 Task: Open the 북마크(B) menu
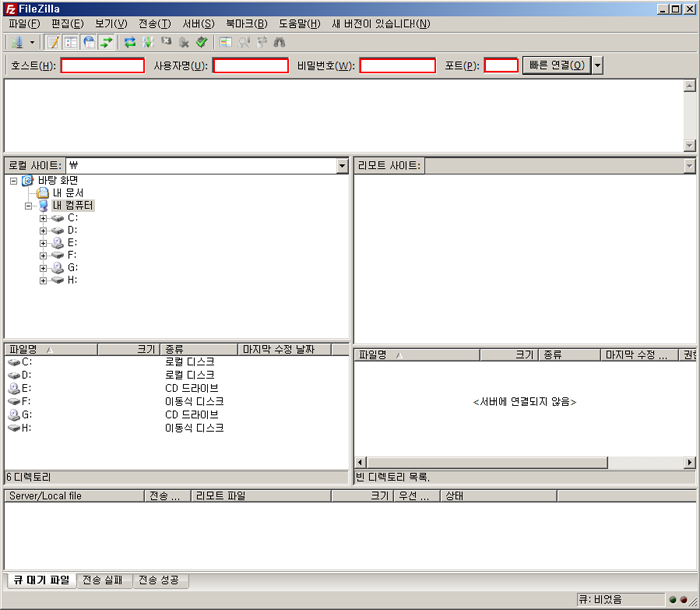coord(246,24)
